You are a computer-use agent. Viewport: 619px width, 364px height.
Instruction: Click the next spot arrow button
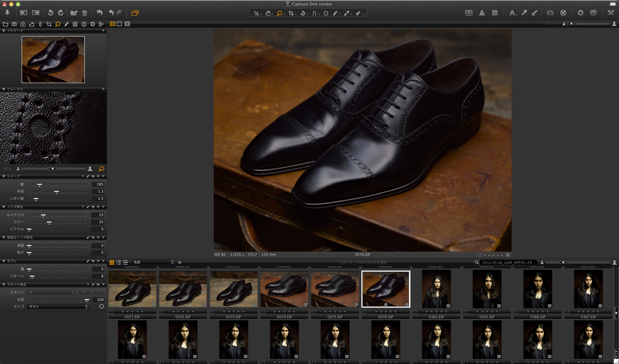click(87, 292)
